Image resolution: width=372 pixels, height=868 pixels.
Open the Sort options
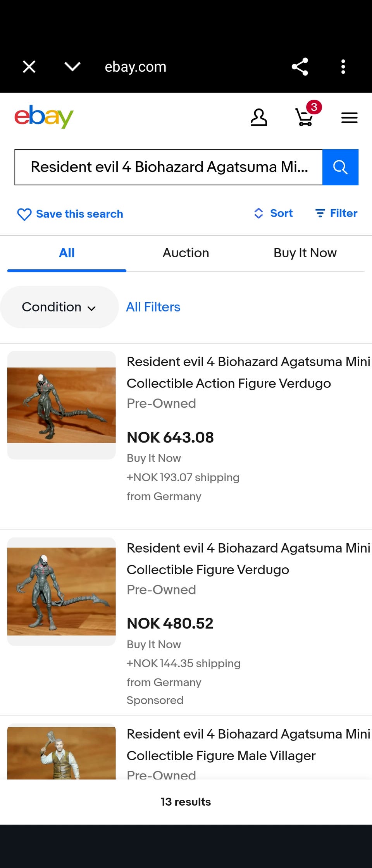(x=274, y=213)
